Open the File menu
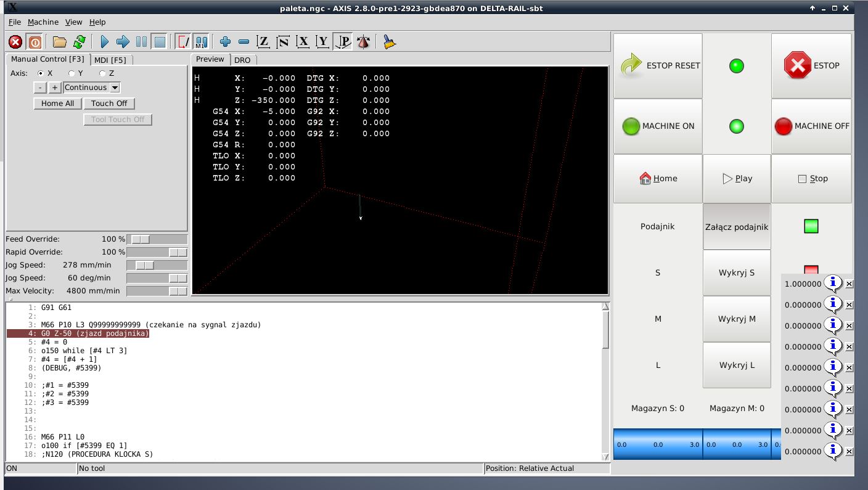Screen dimensions: 868x490 pyautogui.click(x=15, y=22)
